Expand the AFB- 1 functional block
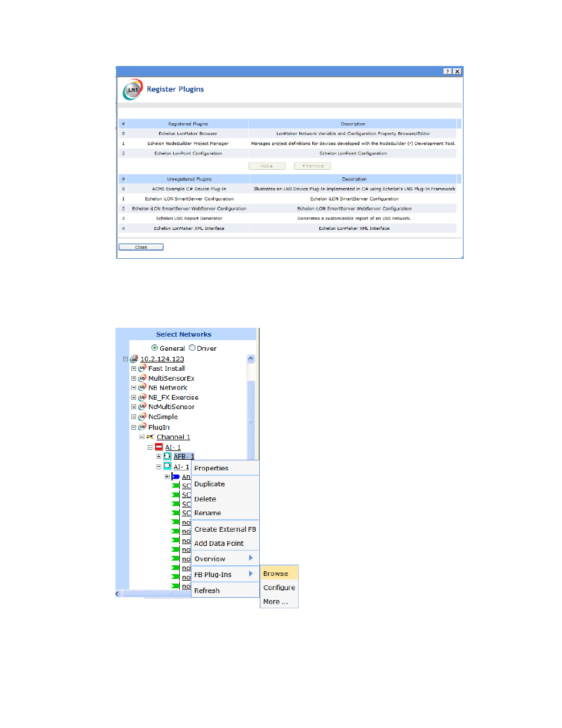The height and width of the screenshot is (728, 562). (x=158, y=456)
